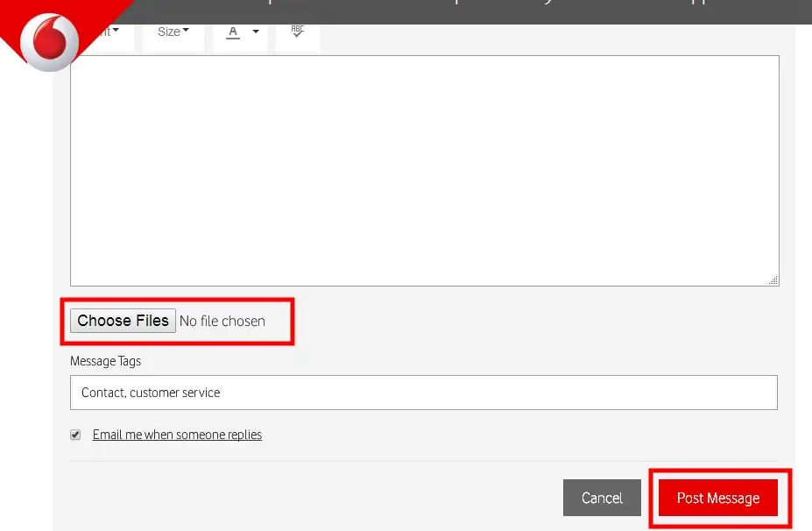Uncheck the email reply notification checkbox

click(x=75, y=435)
